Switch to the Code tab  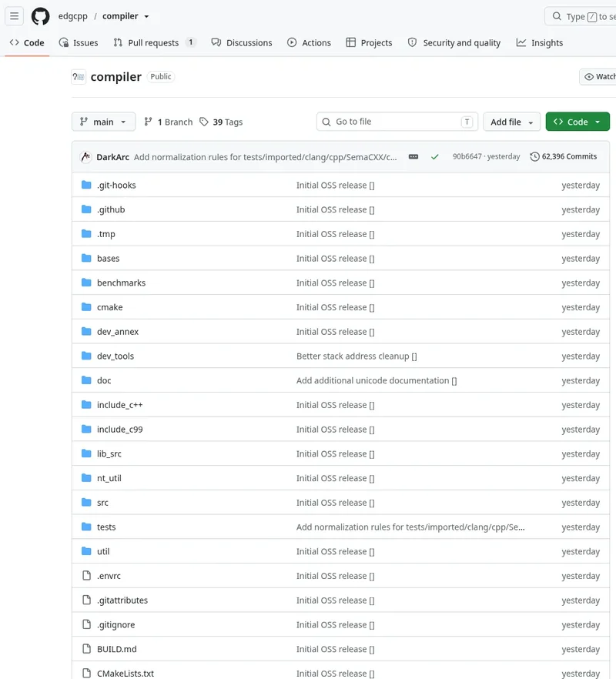(x=27, y=43)
